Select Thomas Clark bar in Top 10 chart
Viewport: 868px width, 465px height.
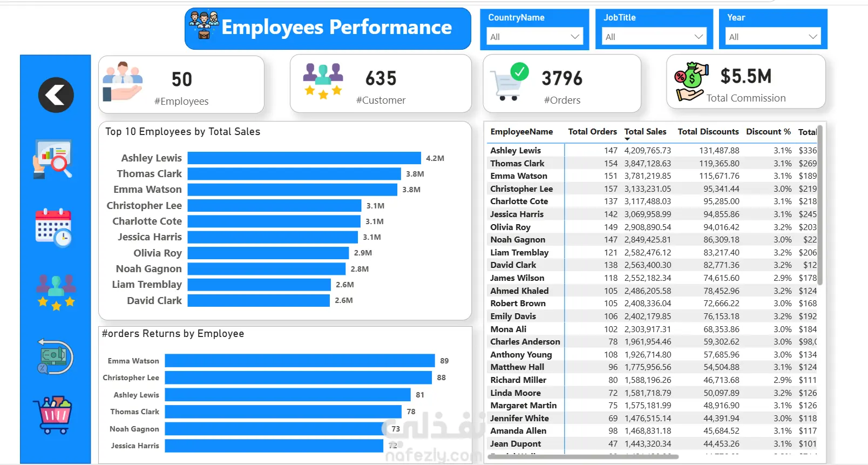point(294,174)
